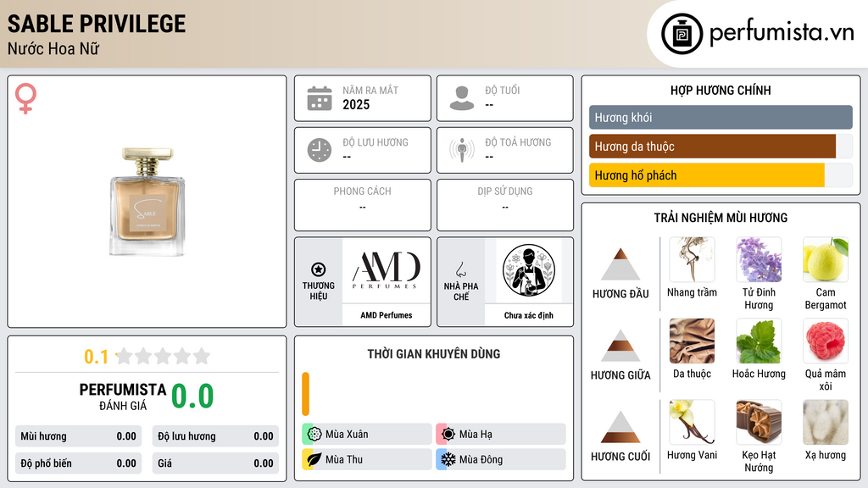Click the person icon for Độ Tuổi
Image resolution: width=868 pixels, height=488 pixels.
tap(462, 98)
